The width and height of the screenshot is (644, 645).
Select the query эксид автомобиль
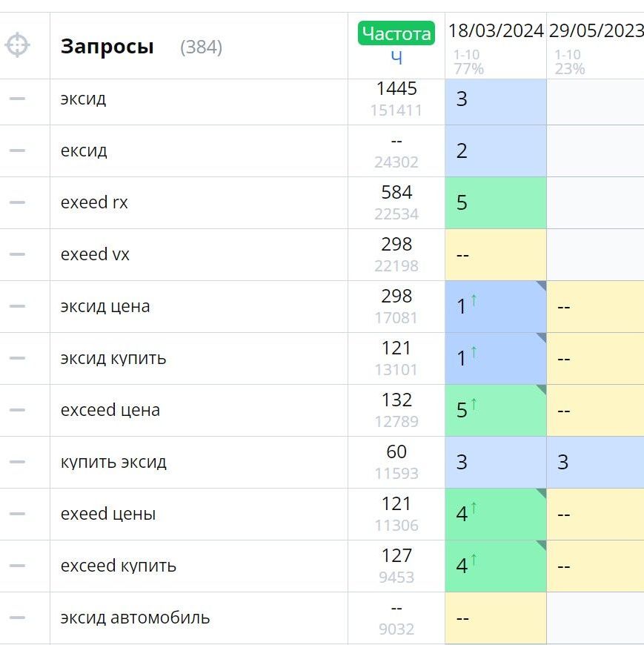(136, 618)
